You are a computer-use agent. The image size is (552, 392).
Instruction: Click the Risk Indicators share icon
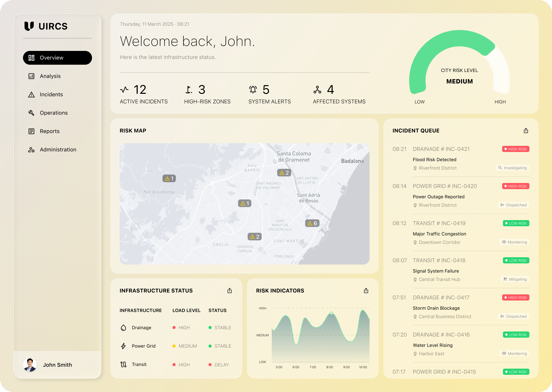(366, 291)
